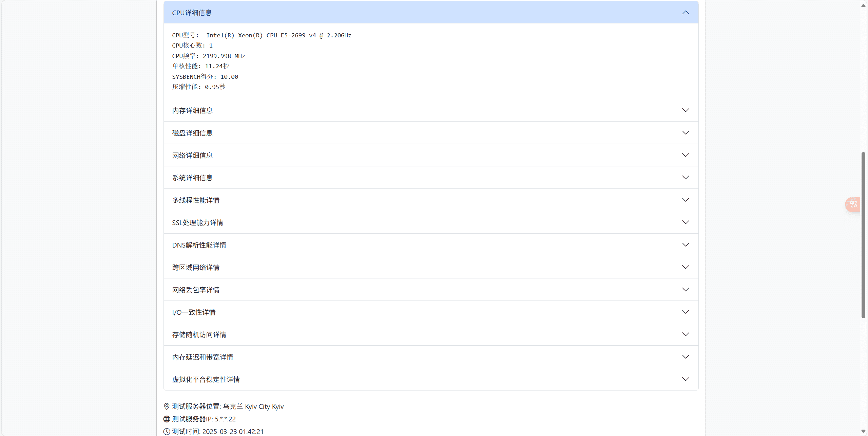Click the CPU核心数: 1 line
This screenshot has width=868, height=436.
pyautogui.click(x=192, y=46)
